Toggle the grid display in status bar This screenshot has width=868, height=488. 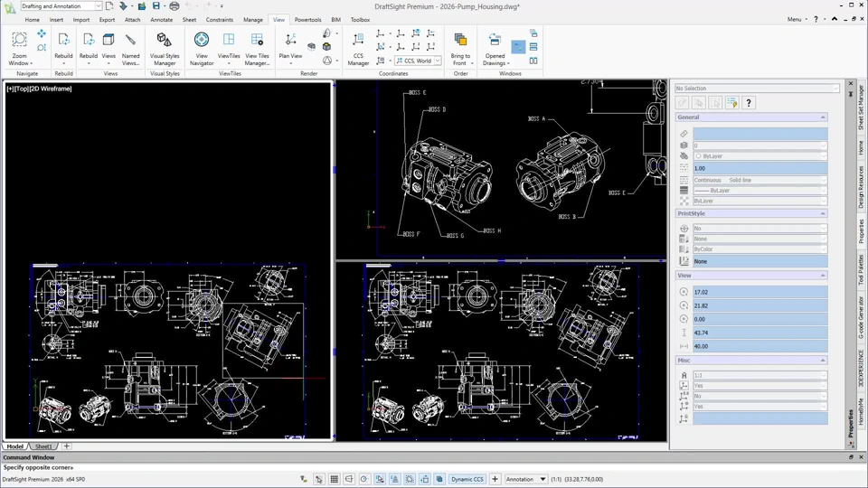[x=334, y=479]
